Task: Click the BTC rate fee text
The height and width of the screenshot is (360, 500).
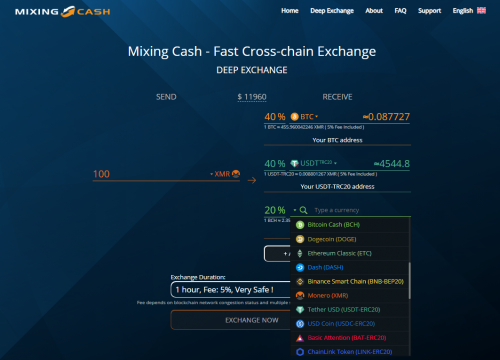Action: (x=314, y=127)
